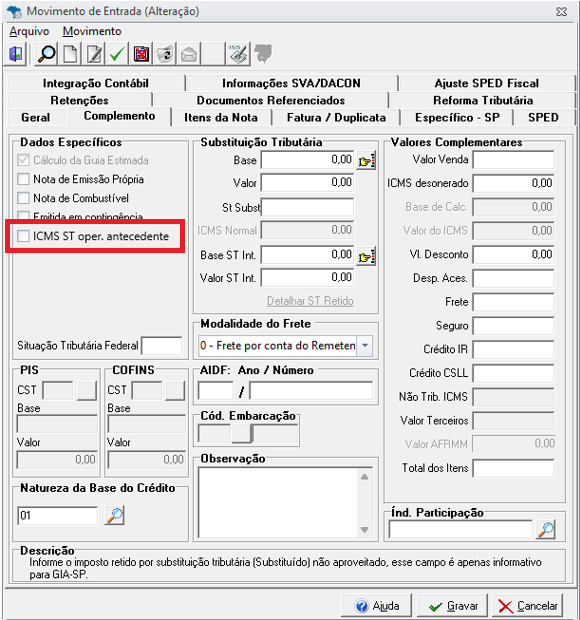This screenshot has width=580, height=620.
Task: Open the Reforma Tributária tab
Action: point(483,100)
